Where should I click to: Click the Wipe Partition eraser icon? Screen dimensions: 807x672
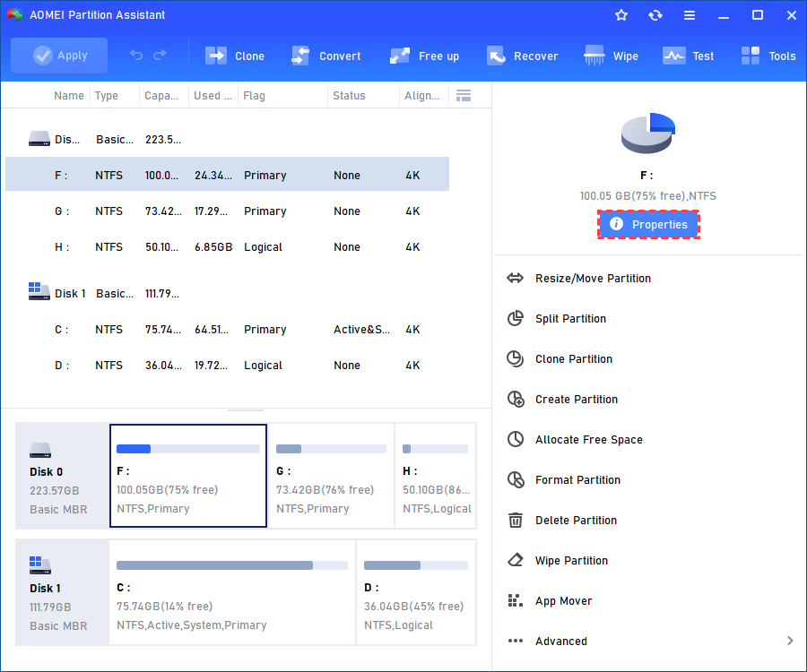pyautogui.click(x=516, y=560)
